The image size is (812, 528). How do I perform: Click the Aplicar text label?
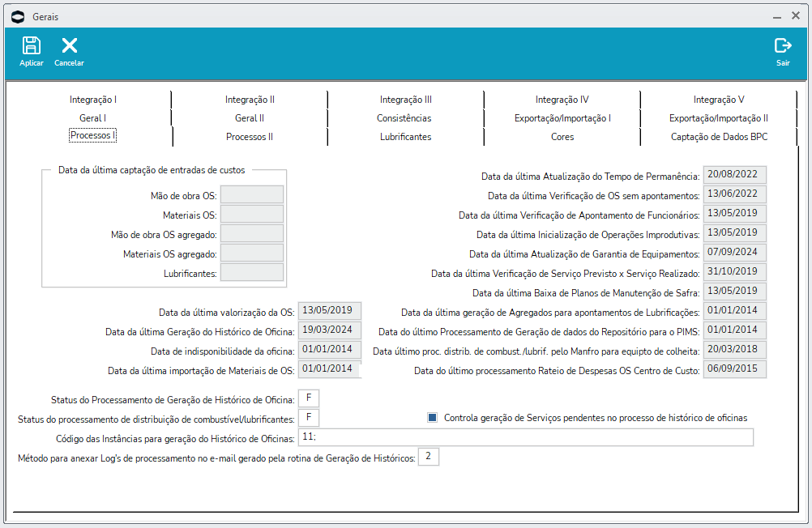pos(32,62)
